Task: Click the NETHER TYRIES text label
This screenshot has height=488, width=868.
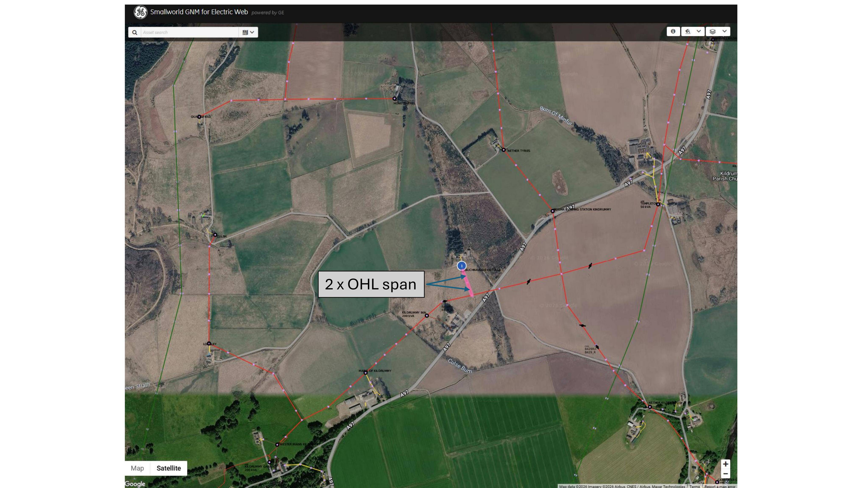Action: pos(519,151)
